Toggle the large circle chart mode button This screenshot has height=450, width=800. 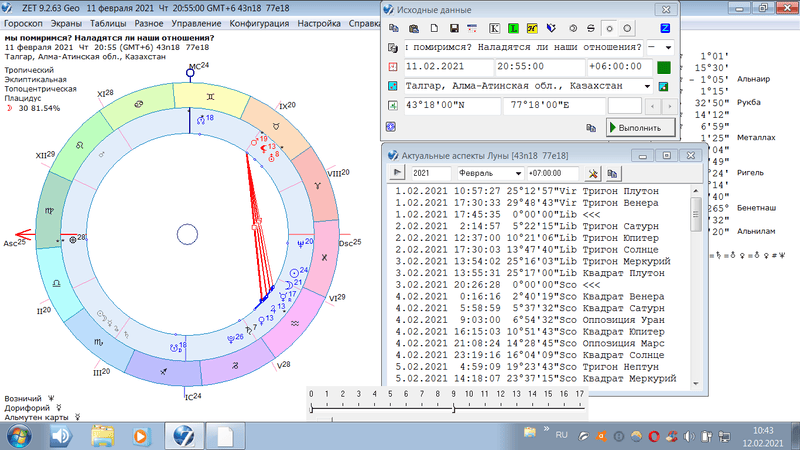pos(627,27)
